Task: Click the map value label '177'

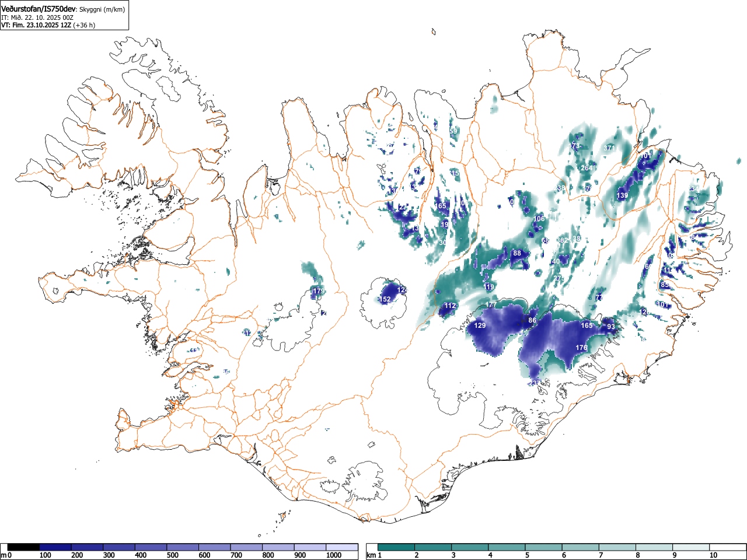Action: [x=491, y=305]
